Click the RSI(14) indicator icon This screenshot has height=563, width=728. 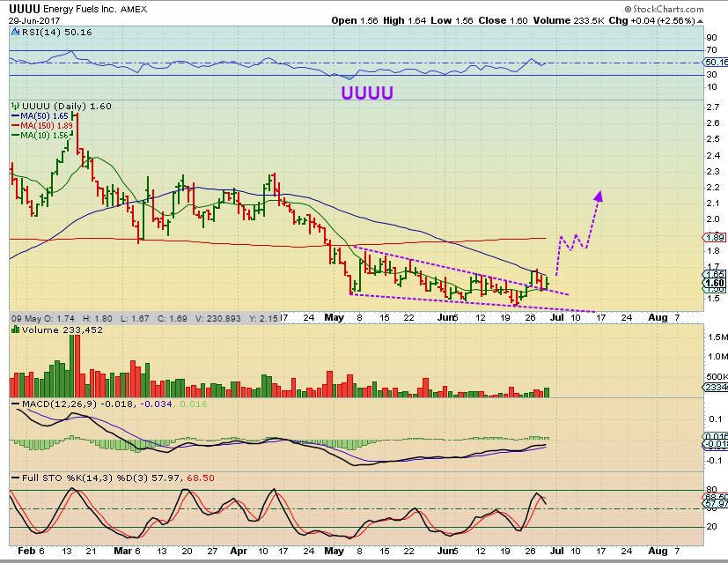[x=15, y=32]
